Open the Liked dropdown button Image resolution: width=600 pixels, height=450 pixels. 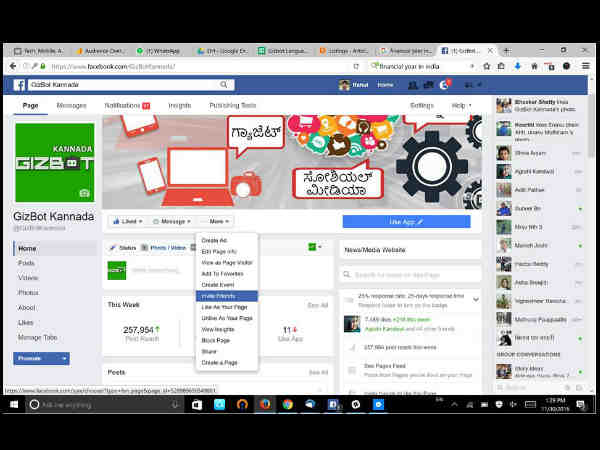pos(128,221)
